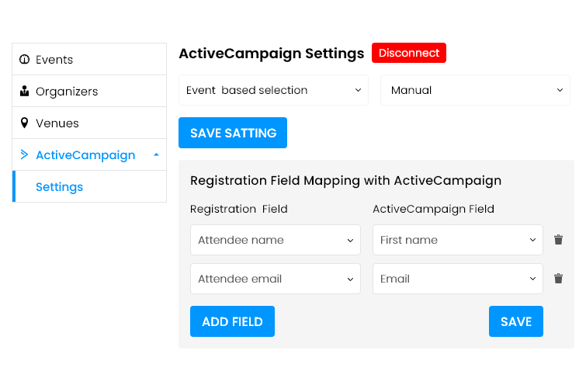586x392 pixels.
Task: Delete the Attendee name mapping row
Action: (x=558, y=240)
